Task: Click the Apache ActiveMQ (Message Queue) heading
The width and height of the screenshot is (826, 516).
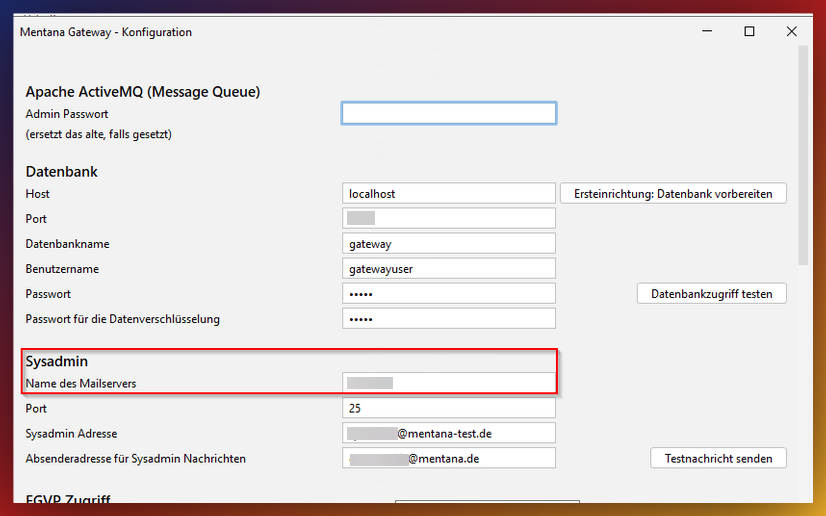Action: pyautogui.click(x=143, y=92)
